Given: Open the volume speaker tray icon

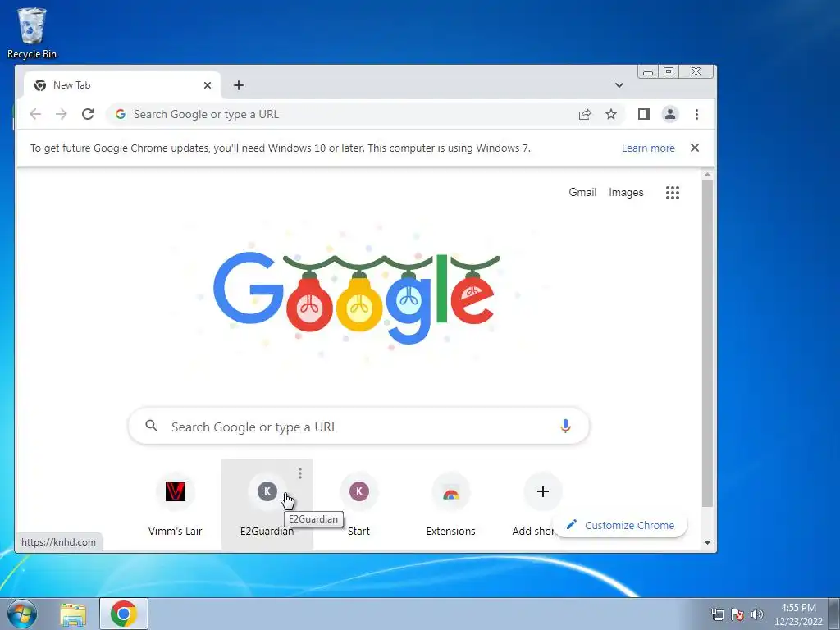Looking at the screenshot, I should pos(756,614).
